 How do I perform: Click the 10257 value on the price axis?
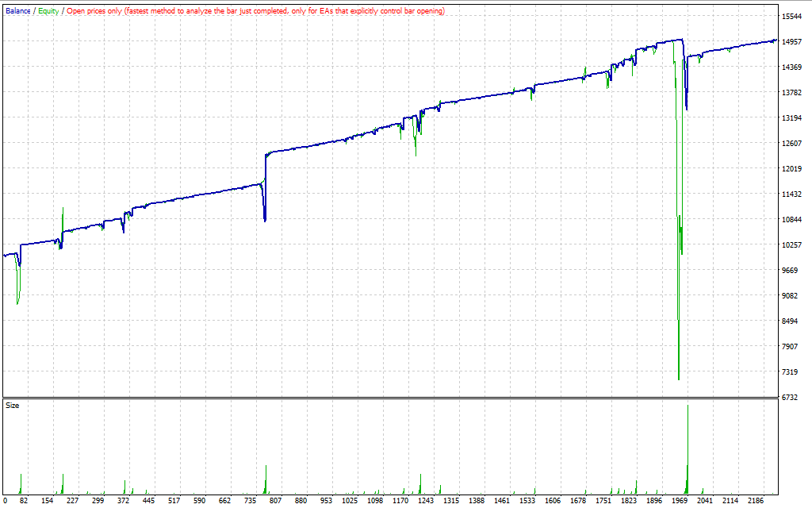[793, 245]
